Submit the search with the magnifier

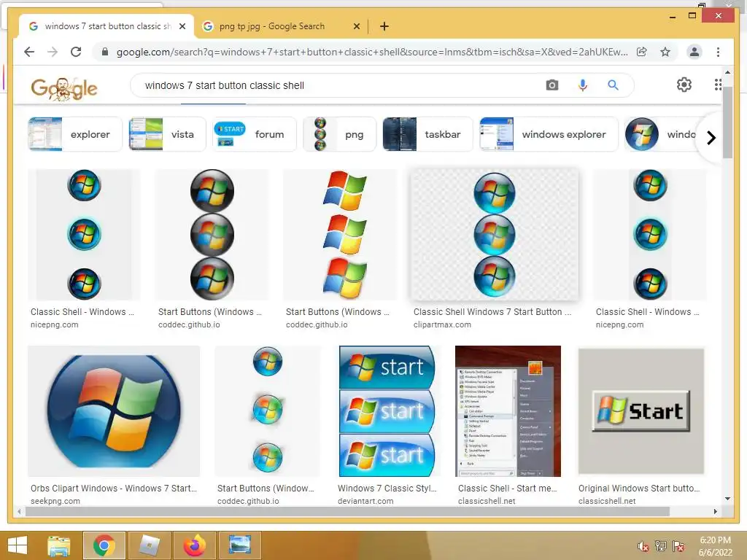613,85
